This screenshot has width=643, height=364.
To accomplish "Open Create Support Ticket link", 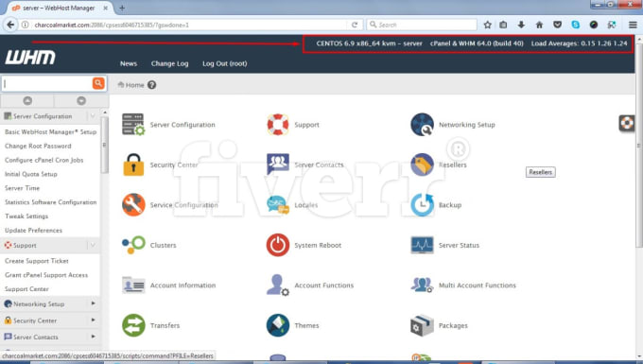I will click(37, 261).
